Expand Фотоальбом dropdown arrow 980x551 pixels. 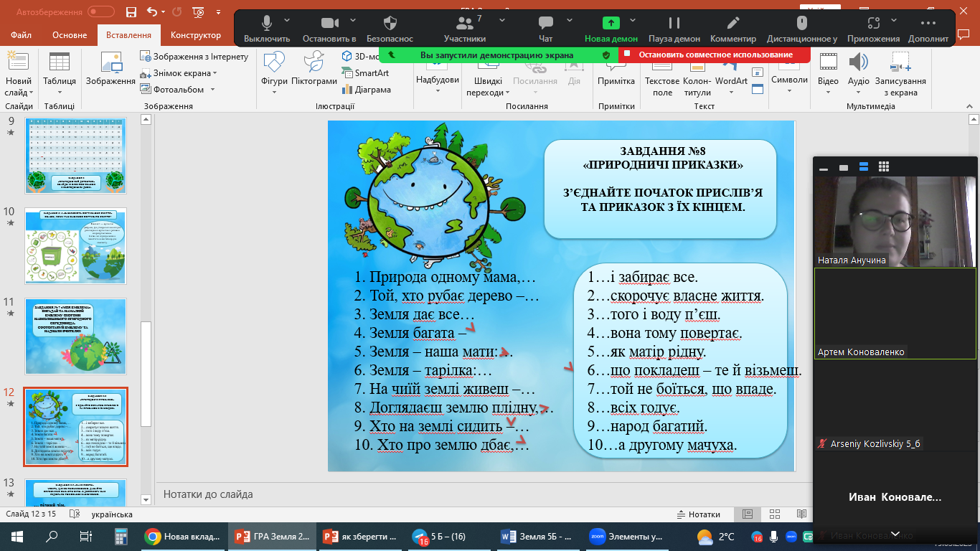pos(212,90)
